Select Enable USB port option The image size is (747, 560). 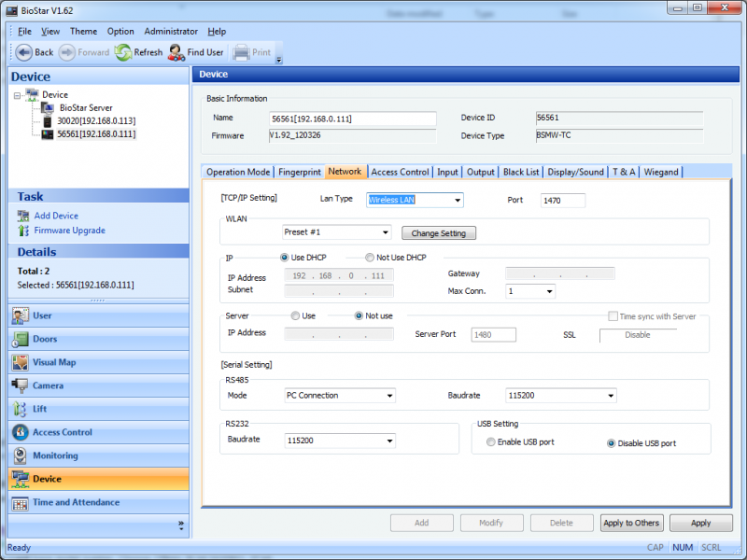pos(491,442)
